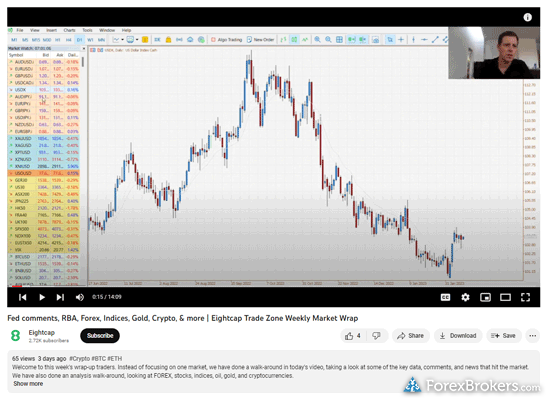Expand description with Show more
The image size is (546, 398).
click(x=28, y=384)
